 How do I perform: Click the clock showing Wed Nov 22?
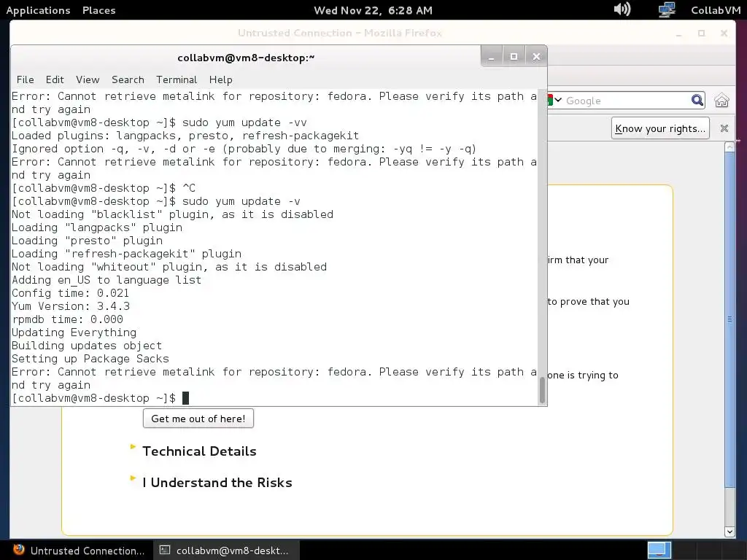[x=373, y=10]
